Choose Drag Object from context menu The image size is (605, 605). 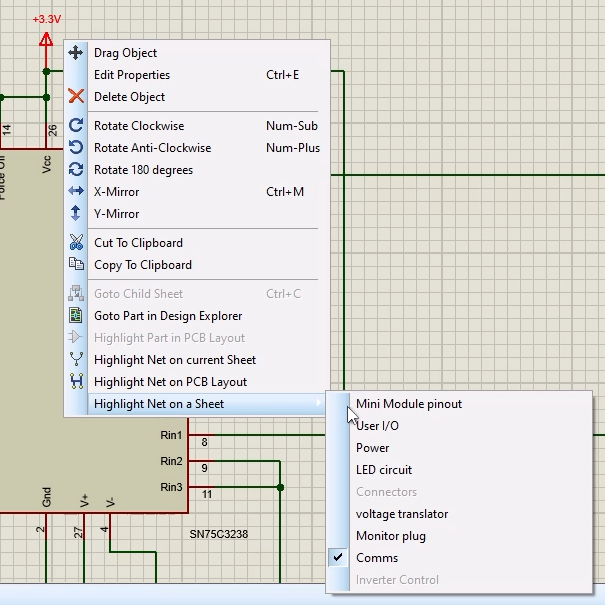(208, 53)
